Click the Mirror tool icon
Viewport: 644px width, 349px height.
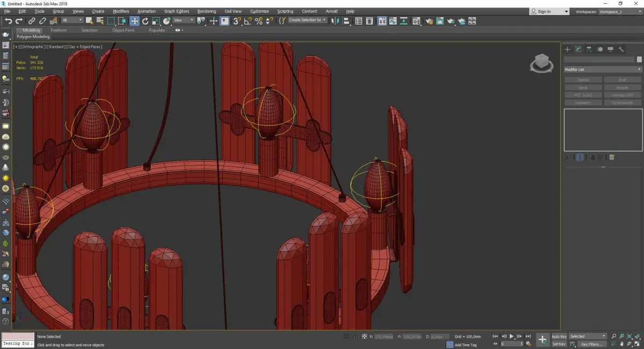335,21
